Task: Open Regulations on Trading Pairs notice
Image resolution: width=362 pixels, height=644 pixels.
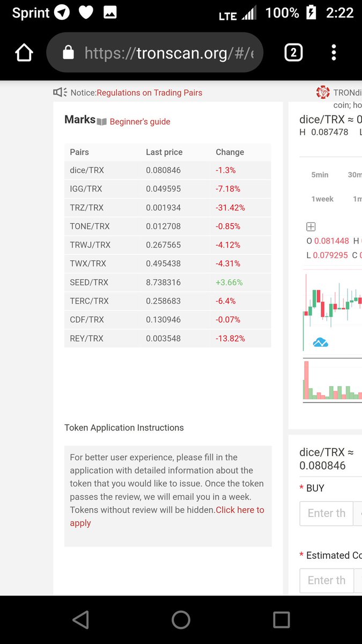Action: (150, 93)
